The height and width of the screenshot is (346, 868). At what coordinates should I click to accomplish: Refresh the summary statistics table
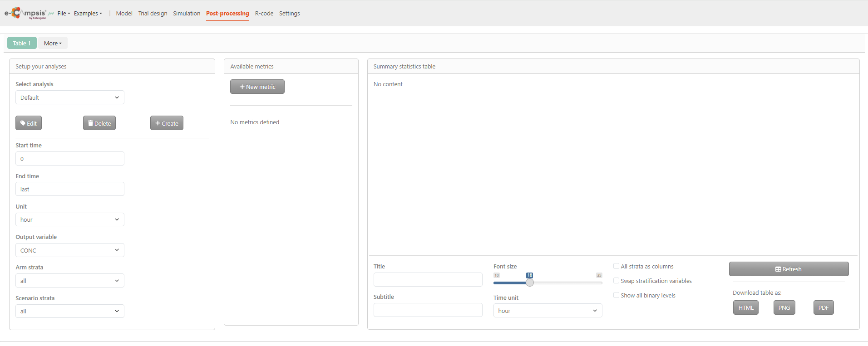tap(789, 269)
